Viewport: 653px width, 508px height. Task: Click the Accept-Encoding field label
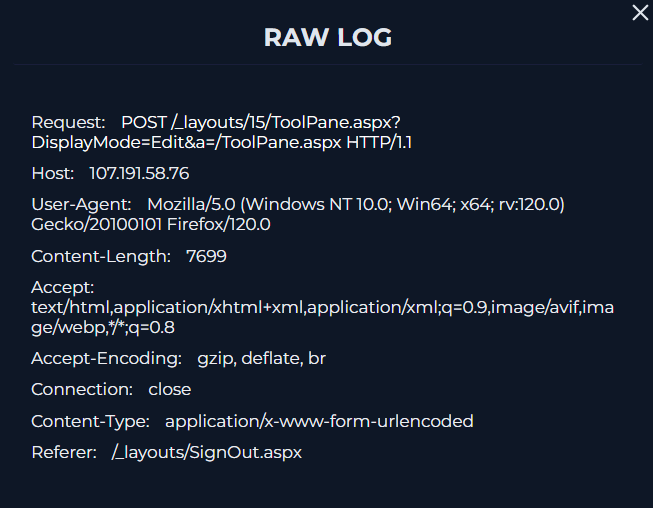point(106,358)
